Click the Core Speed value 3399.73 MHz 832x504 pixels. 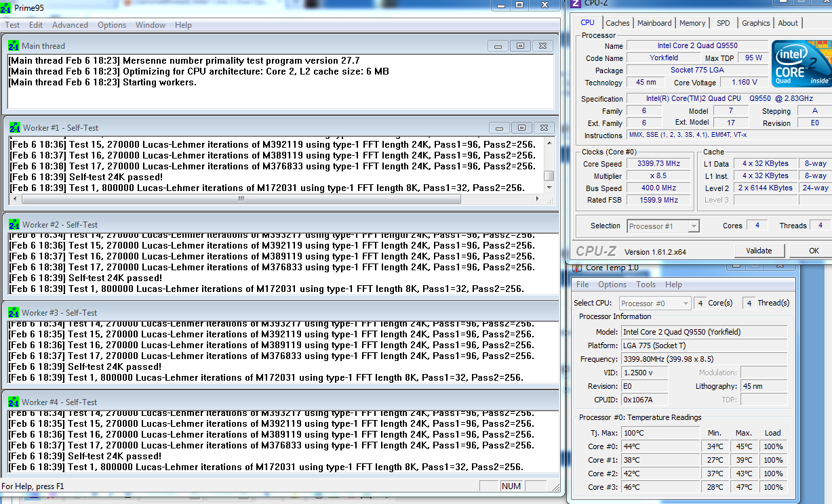pos(658,164)
